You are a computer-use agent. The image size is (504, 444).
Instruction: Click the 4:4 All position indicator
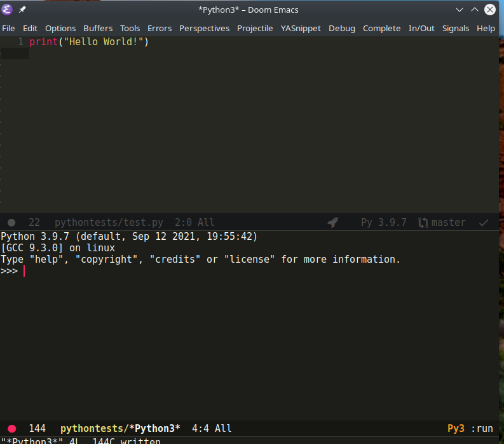click(x=212, y=429)
